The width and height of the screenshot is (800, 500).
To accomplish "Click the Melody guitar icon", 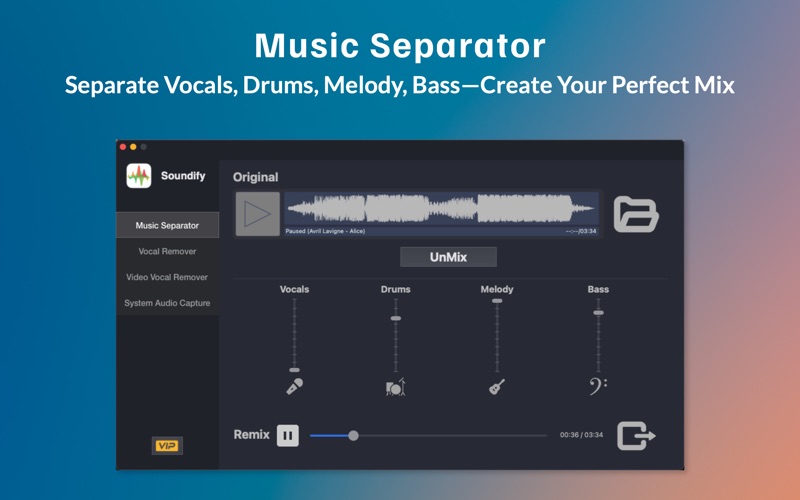I will click(x=497, y=387).
